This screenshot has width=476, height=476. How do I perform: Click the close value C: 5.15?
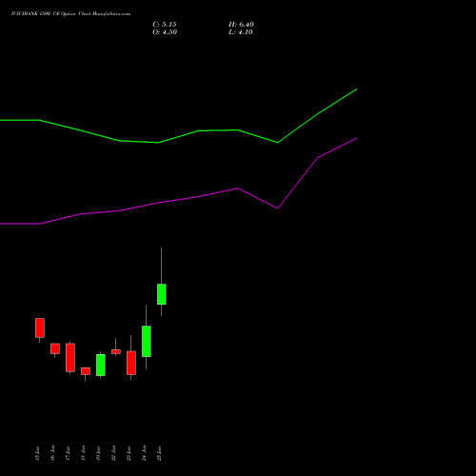click(x=165, y=25)
